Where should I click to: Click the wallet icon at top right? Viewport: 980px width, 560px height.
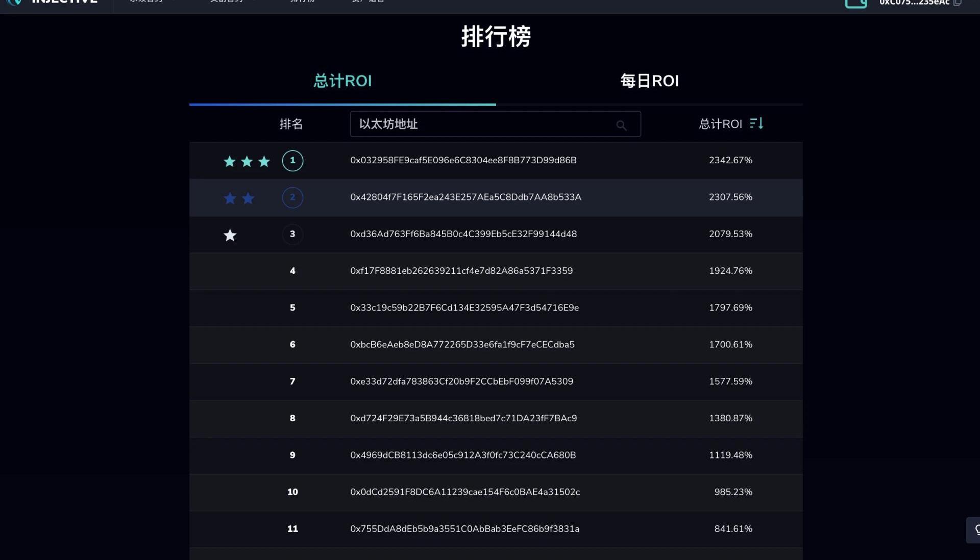(856, 3)
